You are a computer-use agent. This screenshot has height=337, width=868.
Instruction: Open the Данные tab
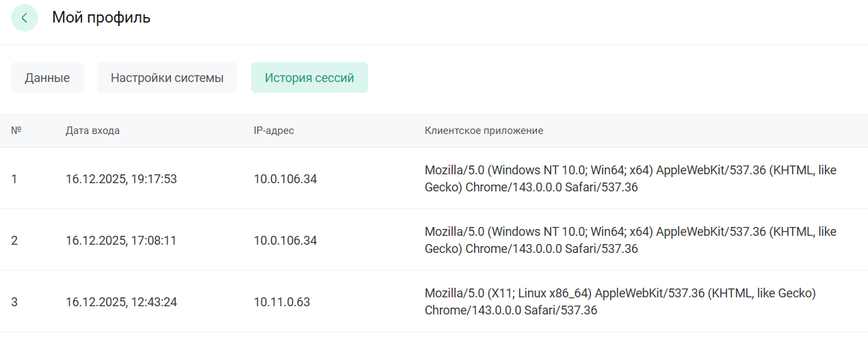coord(47,78)
